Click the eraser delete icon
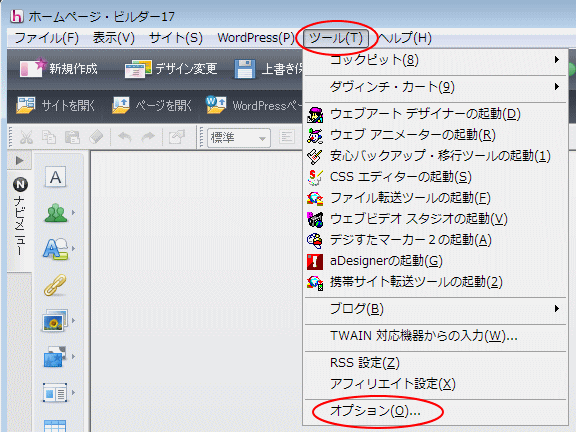 coord(96,137)
